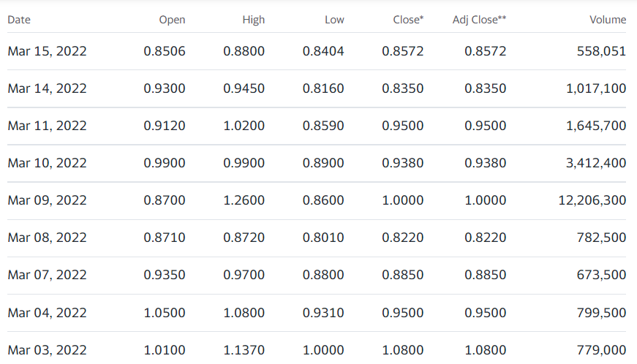Click the 12,206,300 volume value

tap(592, 200)
